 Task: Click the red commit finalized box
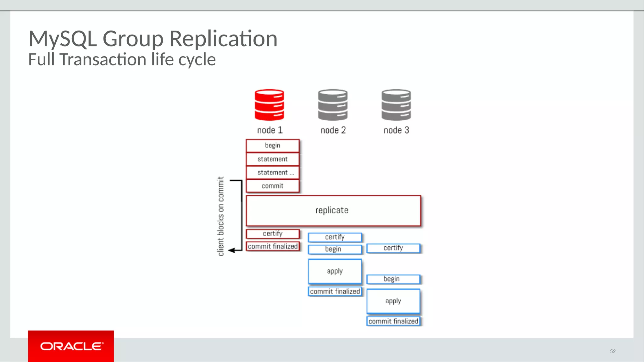[x=272, y=246]
